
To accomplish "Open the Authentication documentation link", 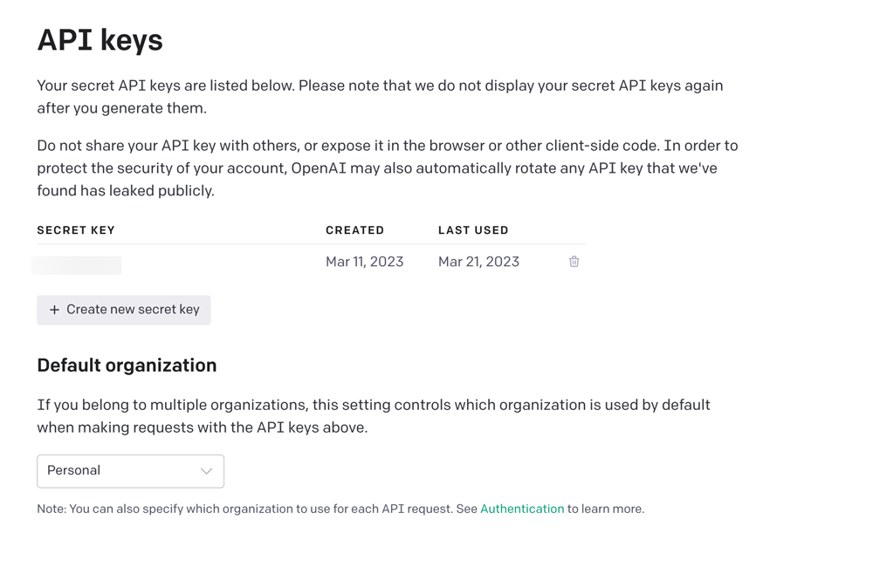I will [x=522, y=509].
